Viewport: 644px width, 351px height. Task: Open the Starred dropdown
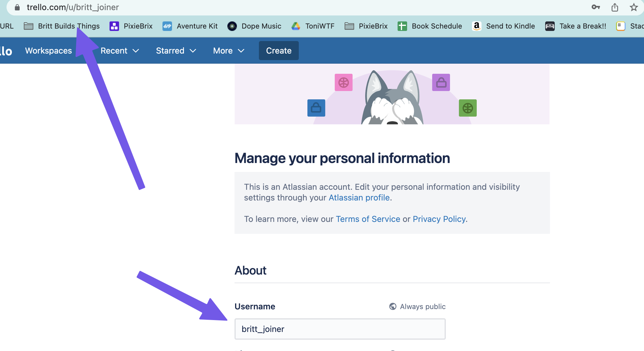tap(193, 51)
